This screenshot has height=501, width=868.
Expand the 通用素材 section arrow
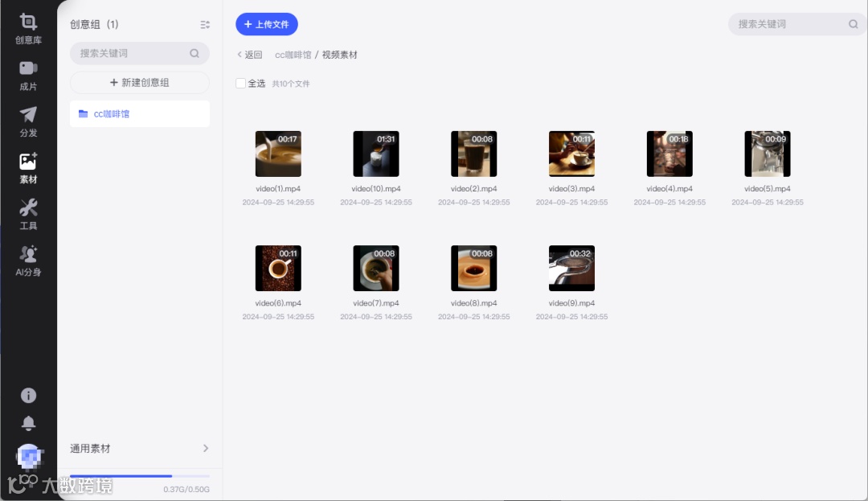coord(206,449)
